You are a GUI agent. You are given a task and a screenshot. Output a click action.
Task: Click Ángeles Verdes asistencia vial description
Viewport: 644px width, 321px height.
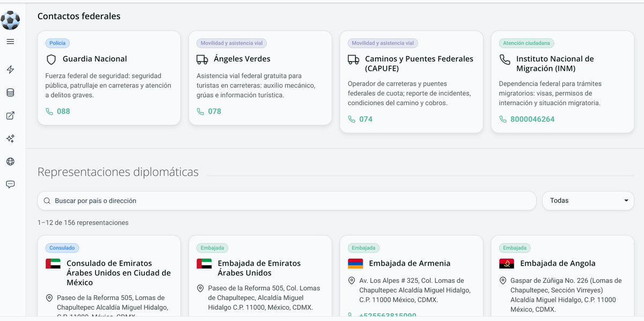click(x=256, y=85)
